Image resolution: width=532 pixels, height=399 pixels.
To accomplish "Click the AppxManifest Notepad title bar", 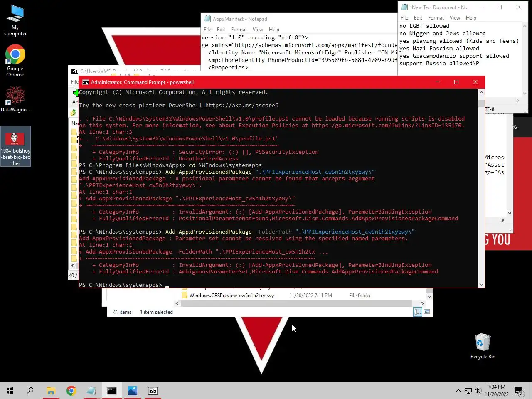I will pos(299,19).
